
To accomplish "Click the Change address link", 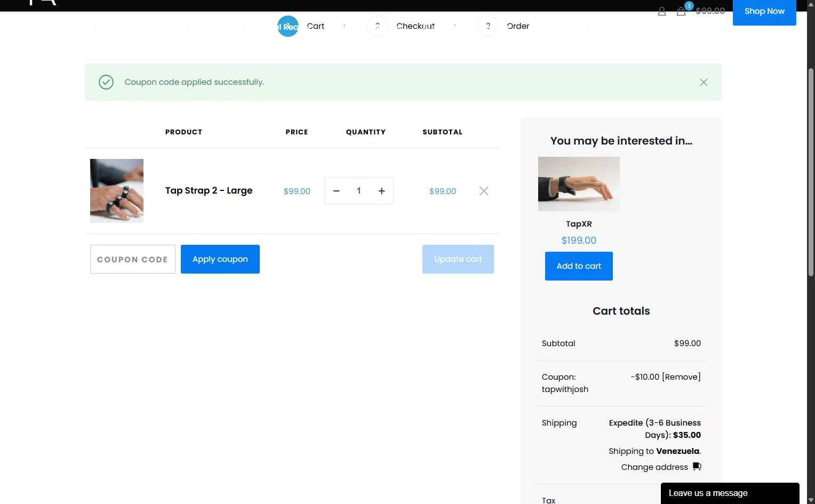I will pyautogui.click(x=654, y=467).
